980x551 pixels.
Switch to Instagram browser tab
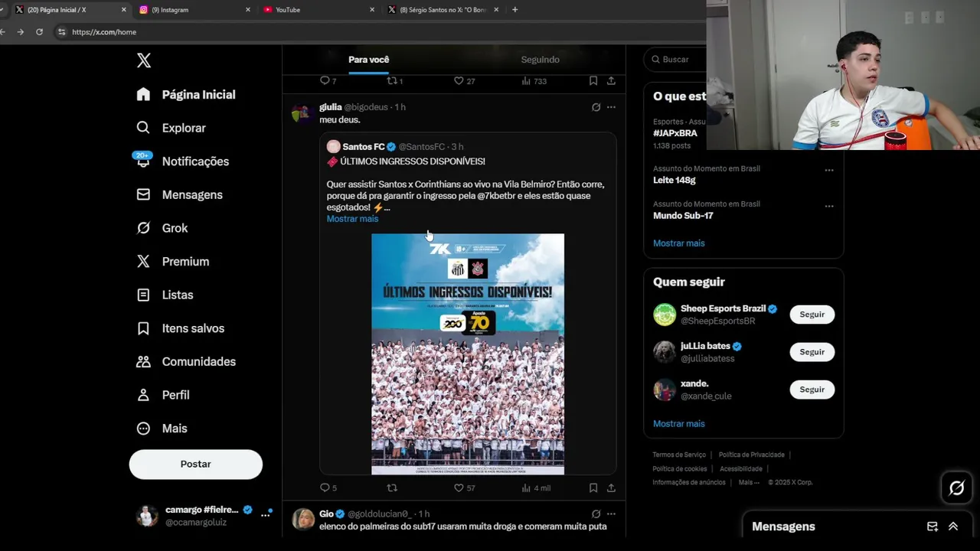click(194, 10)
